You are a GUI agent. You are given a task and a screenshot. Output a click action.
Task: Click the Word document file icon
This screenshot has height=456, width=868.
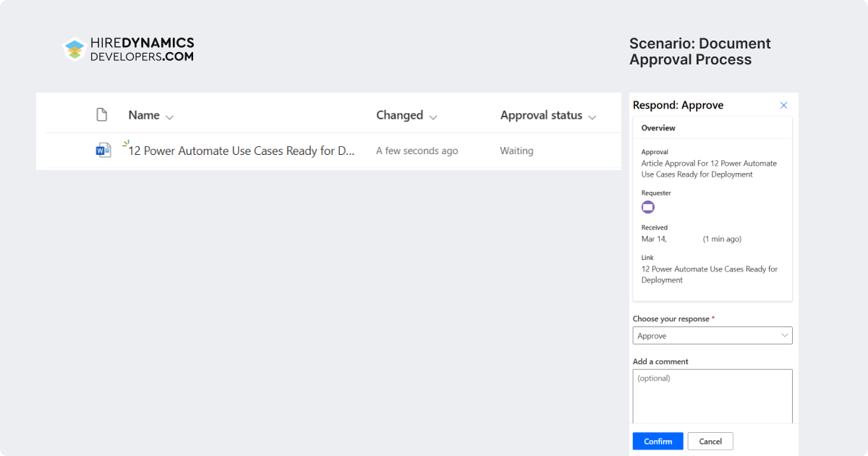pos(103,151)
